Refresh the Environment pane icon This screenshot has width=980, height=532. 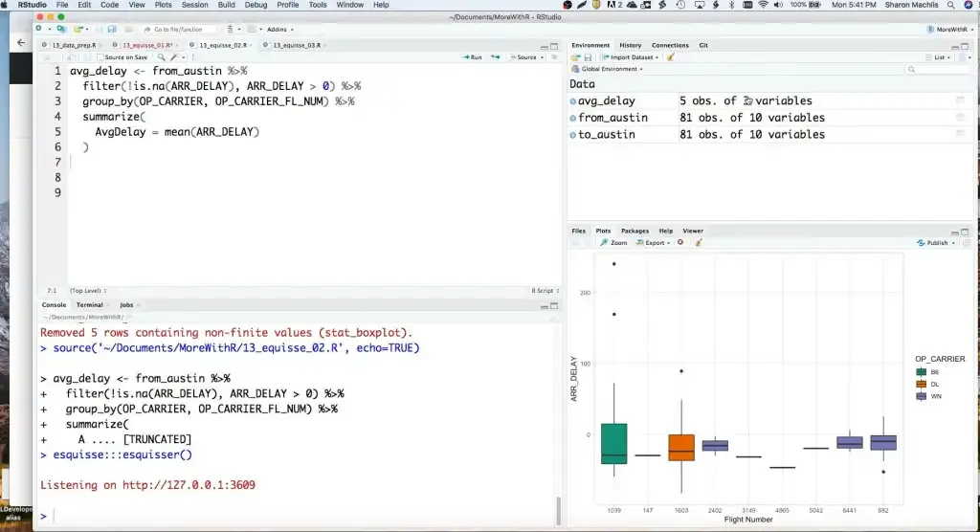coord(963,56)
